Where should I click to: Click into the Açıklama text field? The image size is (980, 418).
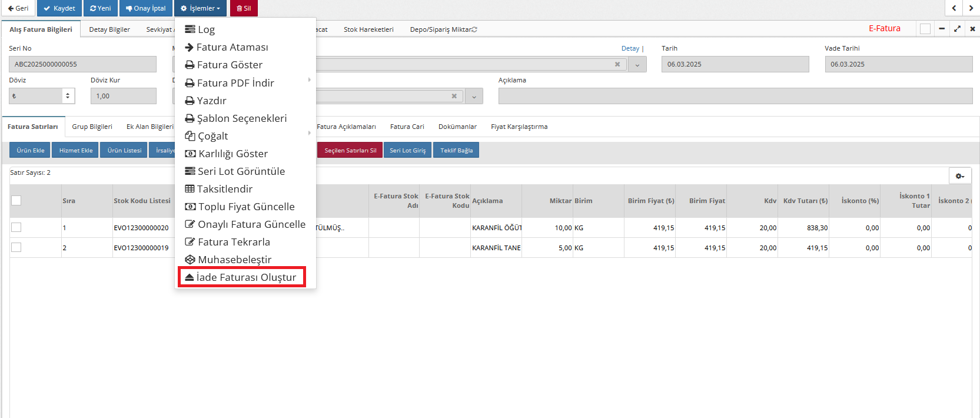click(x=735, y=96)
